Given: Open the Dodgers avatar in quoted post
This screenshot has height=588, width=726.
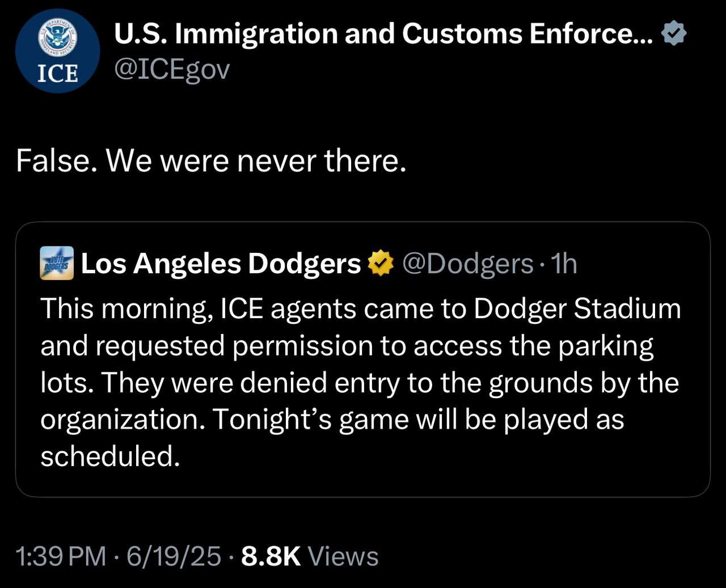Looking at the screenshot, I should (x=57, y=263).
